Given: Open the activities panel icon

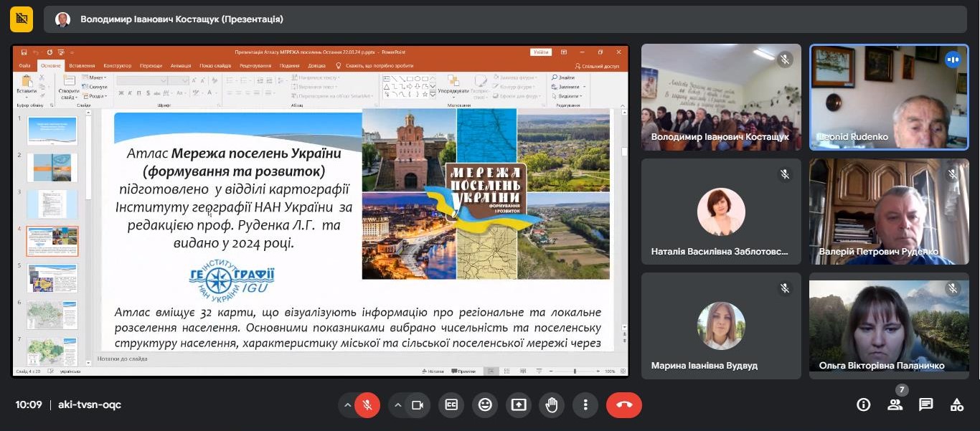Looking at the screenshot, I should point(957,405).
